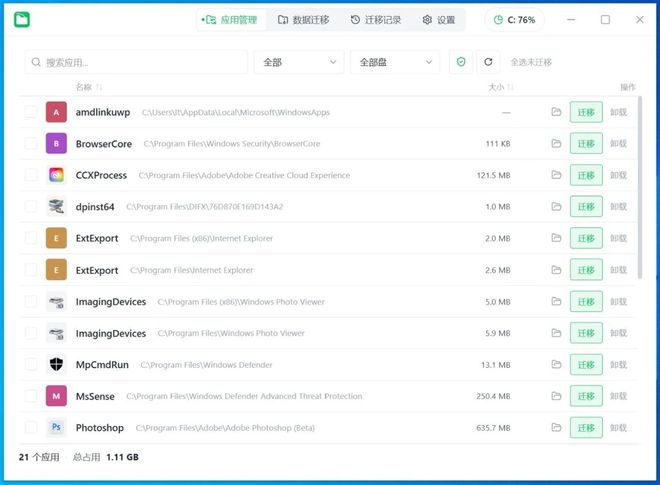Check the amdlinkuwp row checkbox
The width and height of the screenshot is (660, 485).
31,112
